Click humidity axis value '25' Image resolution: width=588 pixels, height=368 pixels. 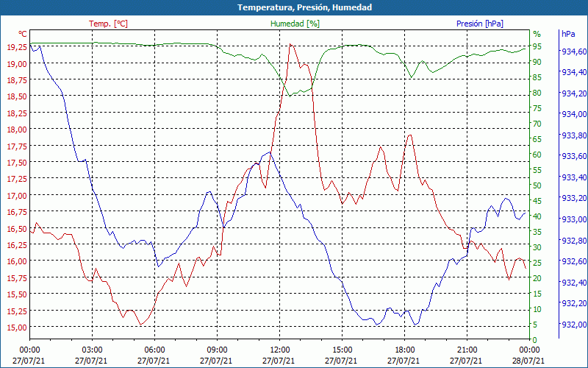(537, 263)
